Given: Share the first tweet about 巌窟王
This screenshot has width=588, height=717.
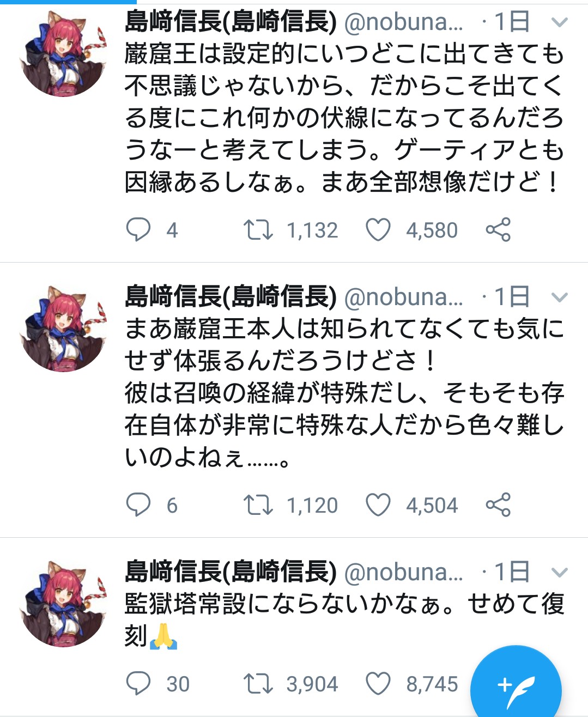Looking at the screenshot, I should (x=498, y=229).
